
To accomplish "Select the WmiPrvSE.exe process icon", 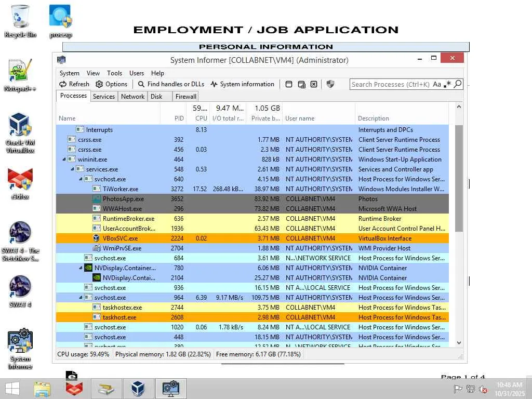I will [97, 248].
